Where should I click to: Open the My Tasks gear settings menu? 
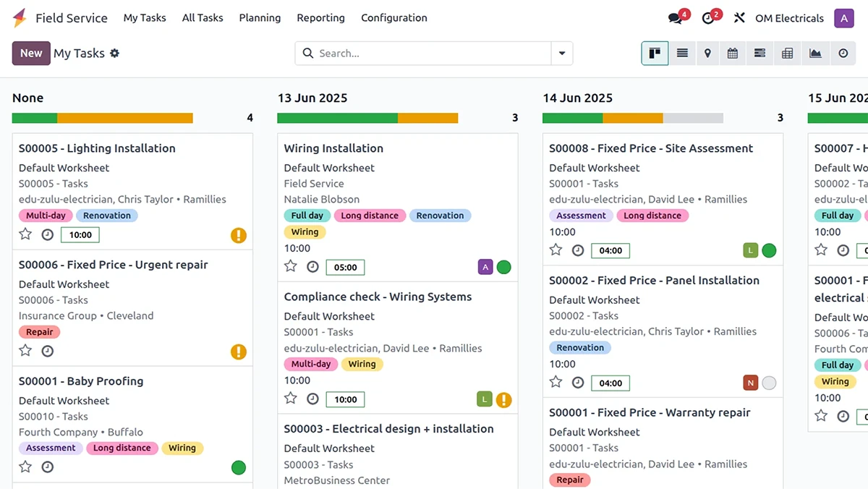[x=114, y=54]
